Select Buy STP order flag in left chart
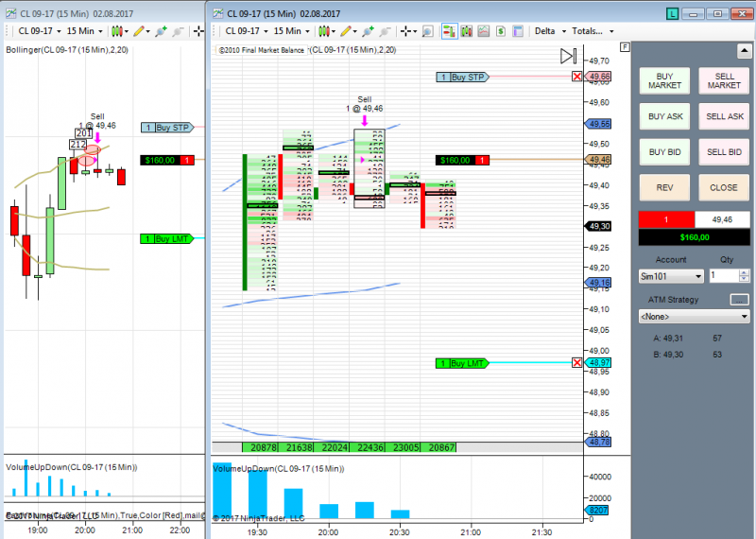The image size is (756, 539). tap(167, 128)
